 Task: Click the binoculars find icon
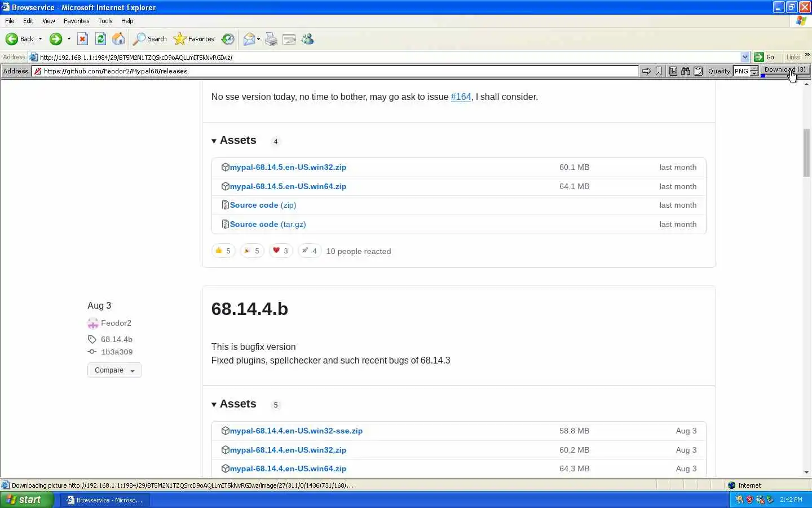tap(686, 71)
